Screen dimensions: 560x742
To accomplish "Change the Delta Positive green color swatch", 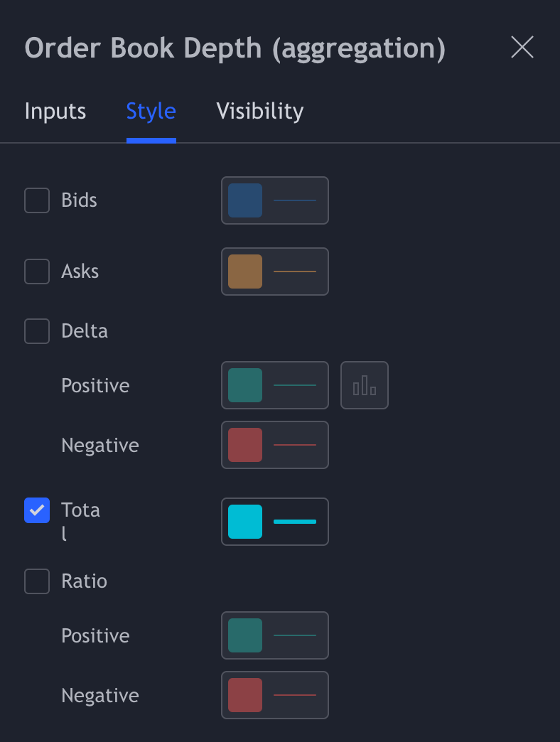I will click(x=245, y=385).
